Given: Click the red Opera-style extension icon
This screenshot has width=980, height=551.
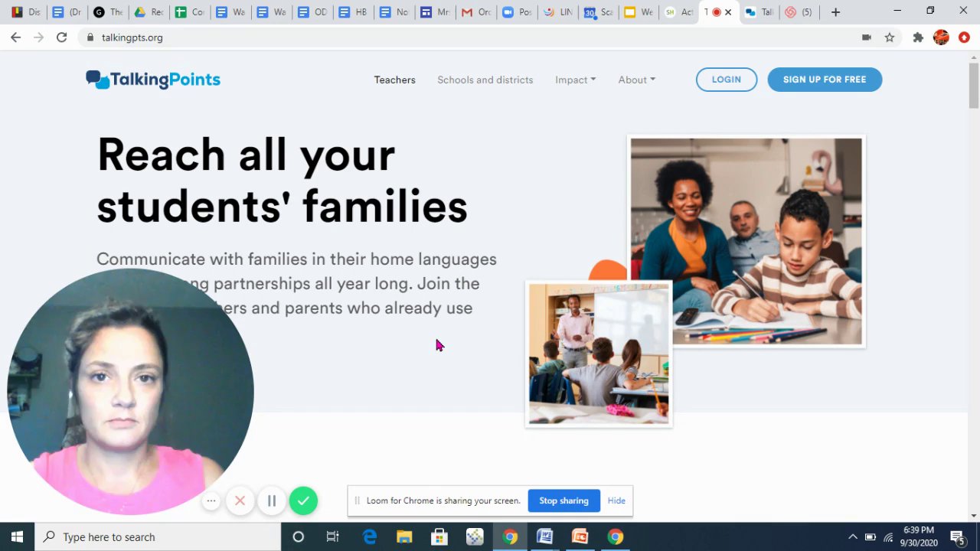Looking at the screenshot, I should click(x=964, y=37).
